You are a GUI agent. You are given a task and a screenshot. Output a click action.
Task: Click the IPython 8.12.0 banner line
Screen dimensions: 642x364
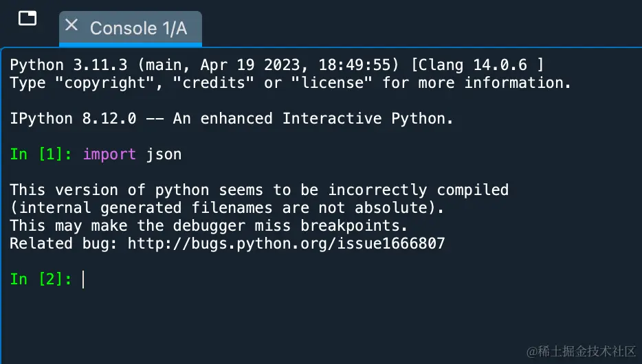pos(232,119)
